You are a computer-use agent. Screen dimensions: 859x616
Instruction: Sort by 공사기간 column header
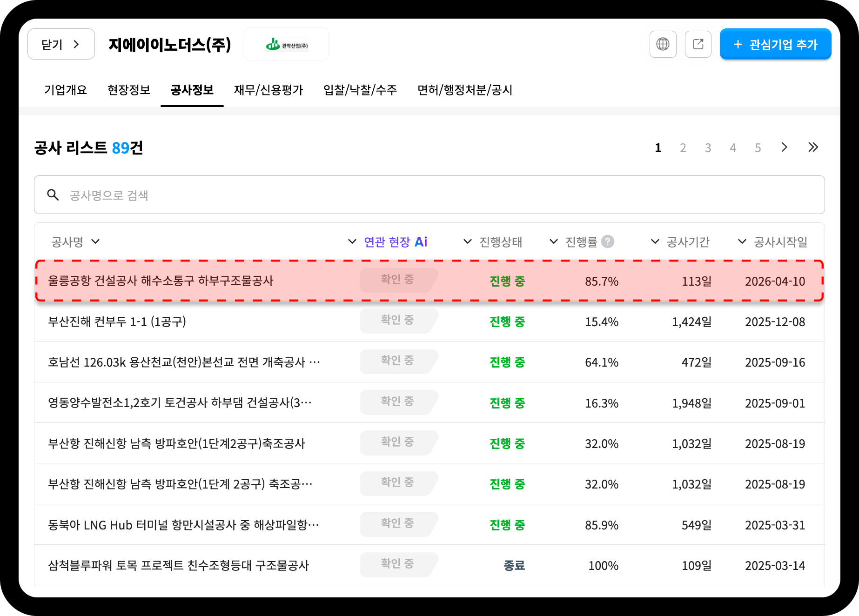(680, 242)
